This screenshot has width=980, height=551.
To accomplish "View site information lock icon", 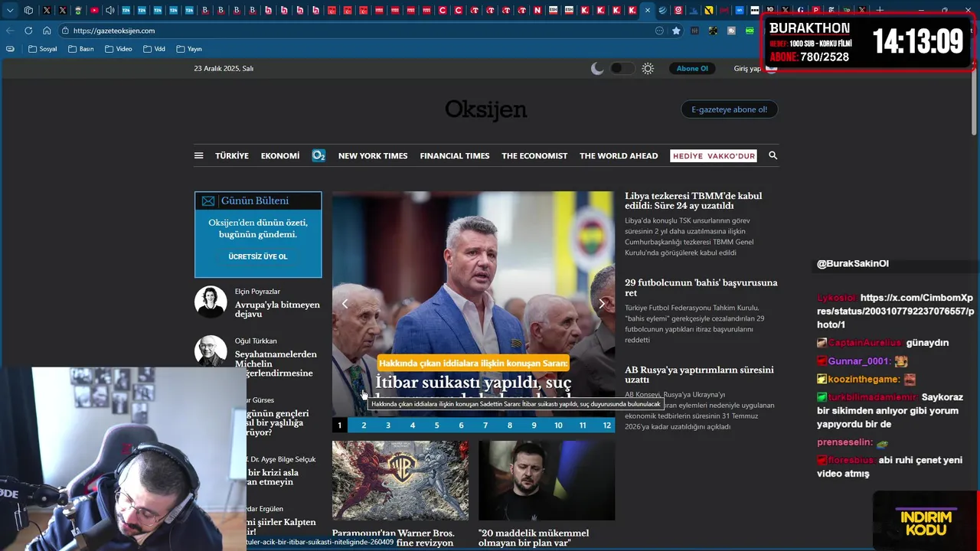I will point(66,31).
